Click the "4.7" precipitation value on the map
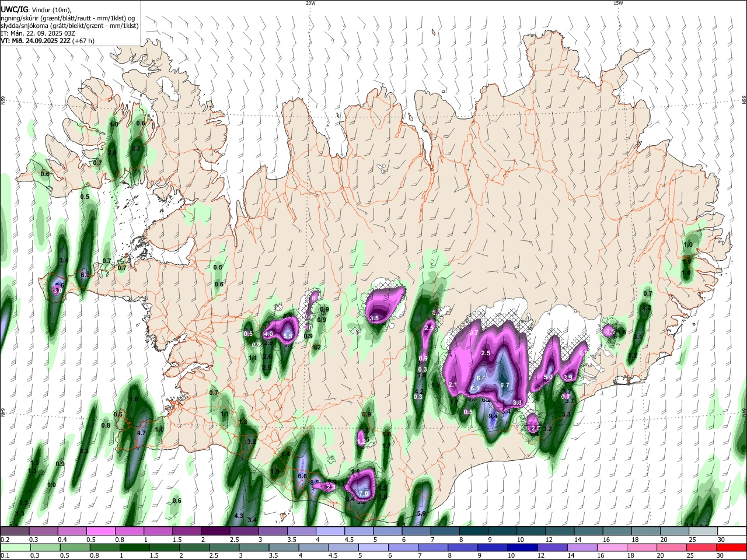This screenshot has height=560, width=747. point(141,433)
